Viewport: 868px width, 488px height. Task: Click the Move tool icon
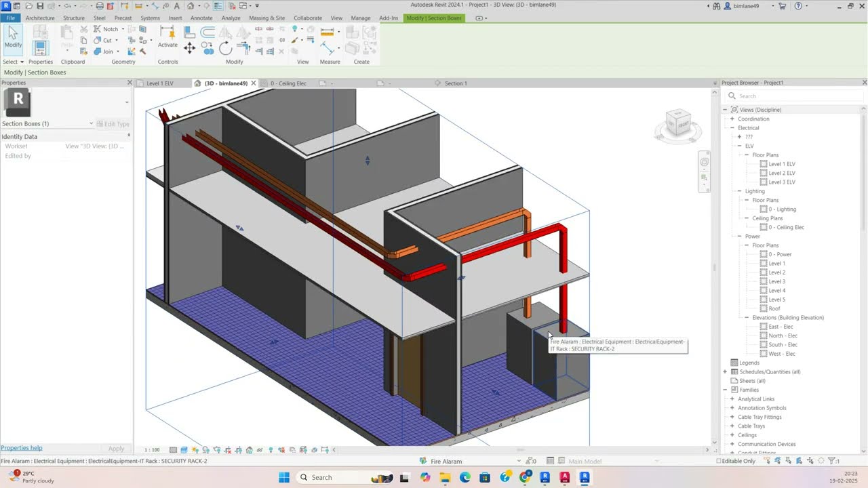pyautogui.click(x=189, y=48)
